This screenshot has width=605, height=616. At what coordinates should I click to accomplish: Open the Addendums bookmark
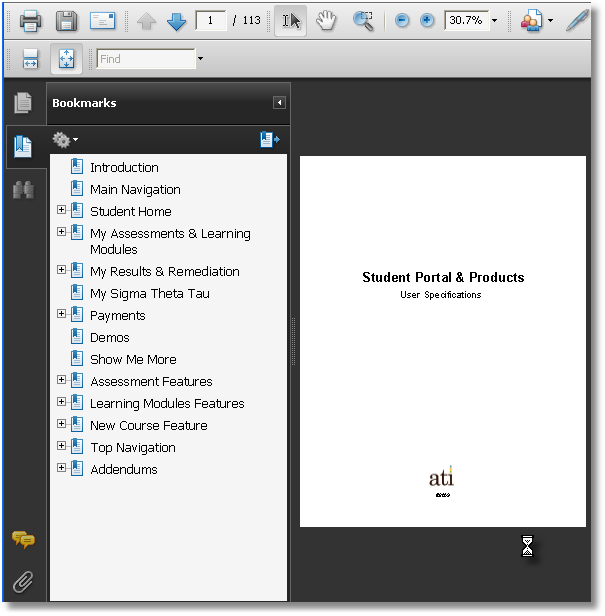coord(124,470)
